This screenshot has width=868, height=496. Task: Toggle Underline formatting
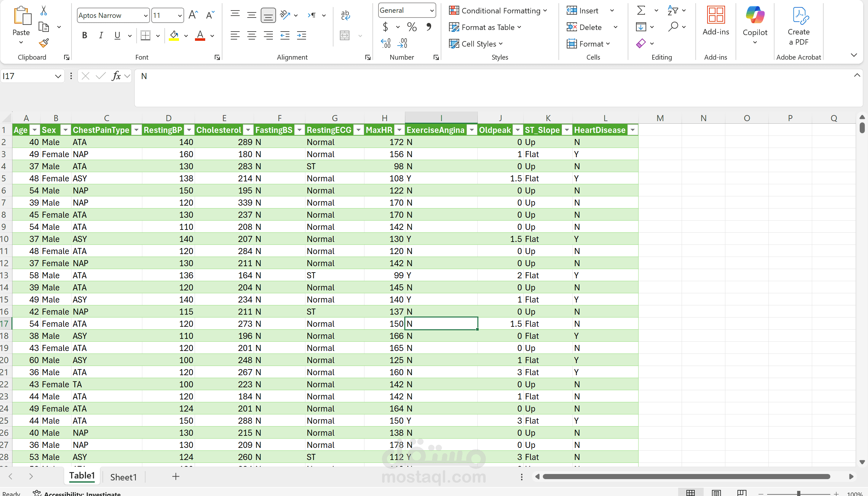[x=117, y=35]
